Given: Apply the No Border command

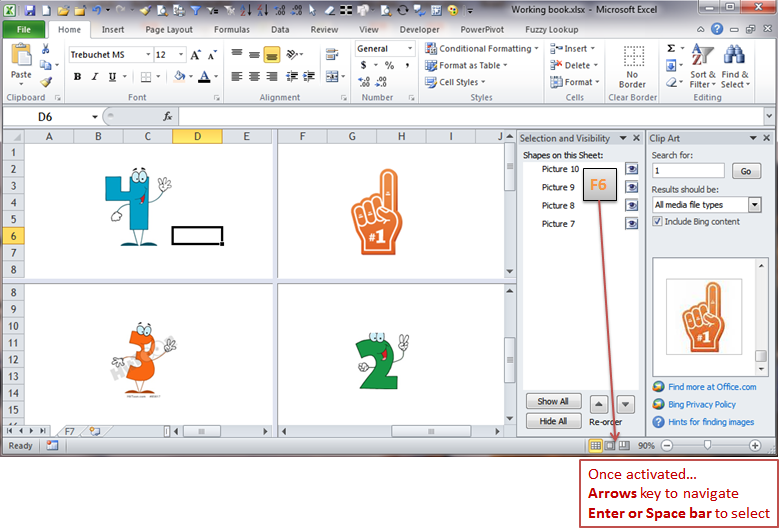Looking at the screenshot, I should pyautogui.click(x=632, y=66).
